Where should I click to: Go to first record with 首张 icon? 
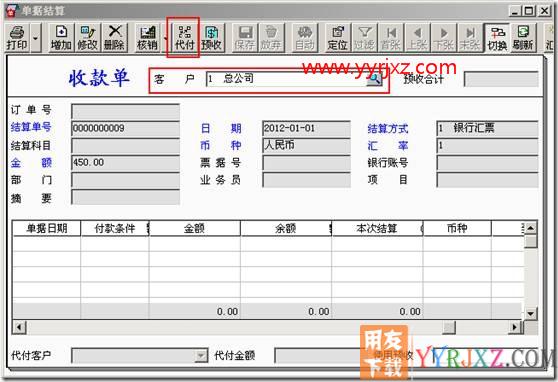(x=391, y=38)
